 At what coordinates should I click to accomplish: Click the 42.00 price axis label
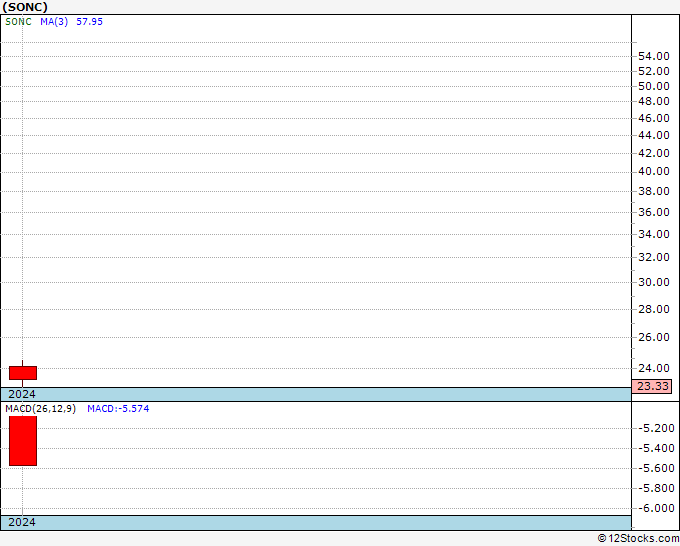[654, 153]
